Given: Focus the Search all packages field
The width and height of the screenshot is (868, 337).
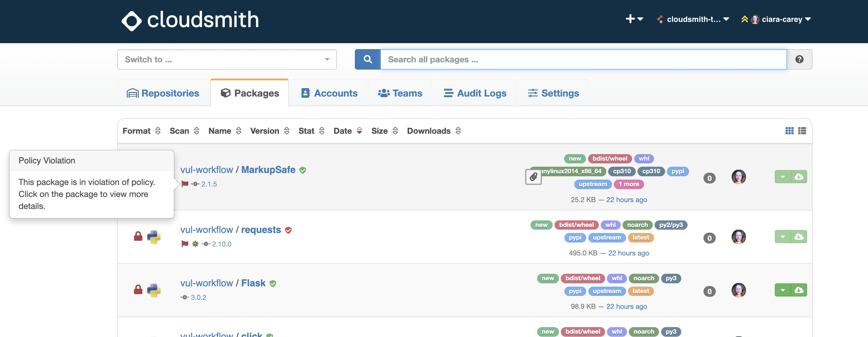Looking at the screenshot, I should 583,59.
